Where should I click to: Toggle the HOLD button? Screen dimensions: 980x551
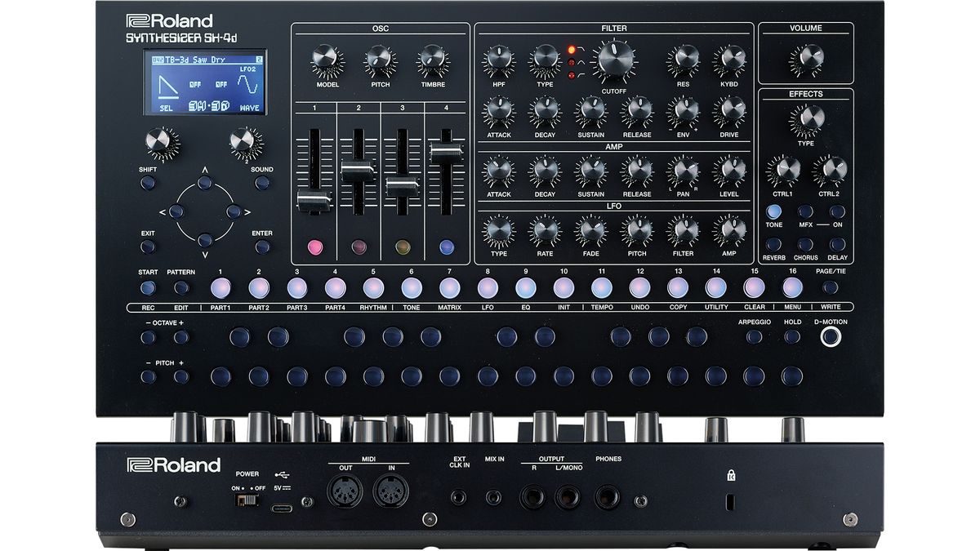coord(792,336)
